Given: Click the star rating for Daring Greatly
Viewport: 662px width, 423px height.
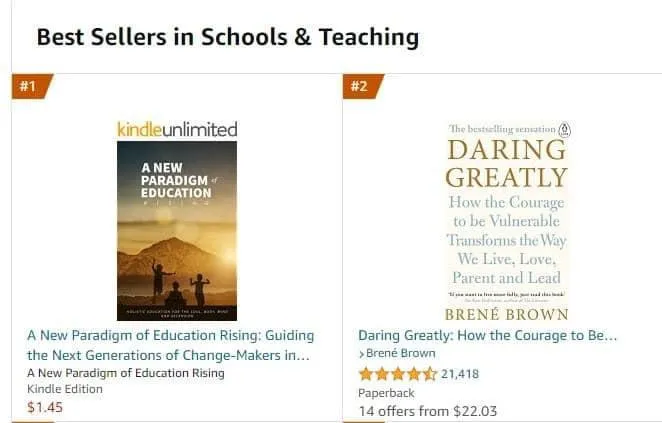Looking at the screenshot, I should pos(397,374).
